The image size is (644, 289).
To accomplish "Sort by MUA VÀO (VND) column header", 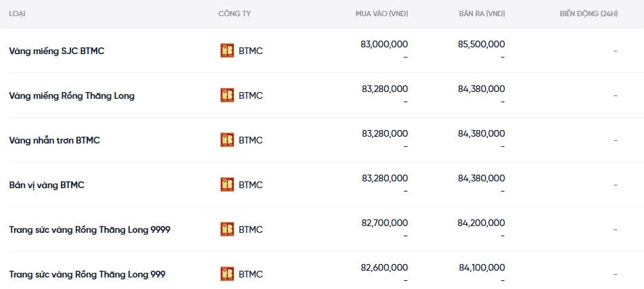I will (x=382, y=14).
